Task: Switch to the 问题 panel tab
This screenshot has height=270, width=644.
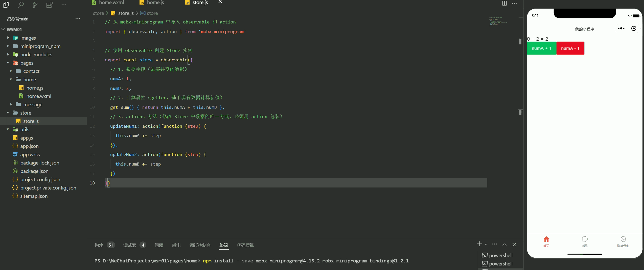Action: (x=159, y=245)
